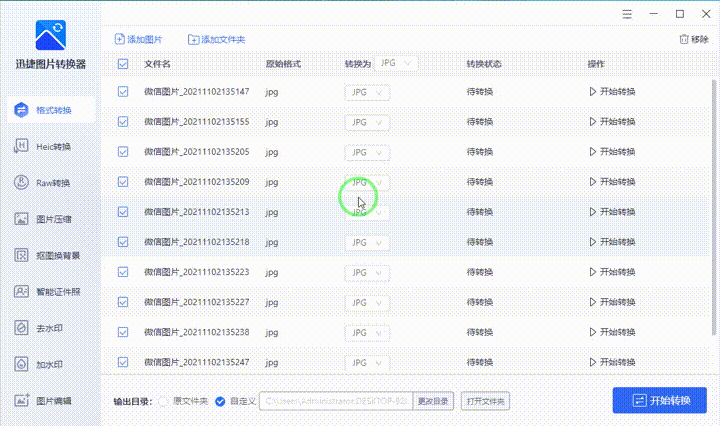The width and height of the screenshot is (720, 426).
Task: Start converting file 20211102135227
Action: [x=612, y=302]
